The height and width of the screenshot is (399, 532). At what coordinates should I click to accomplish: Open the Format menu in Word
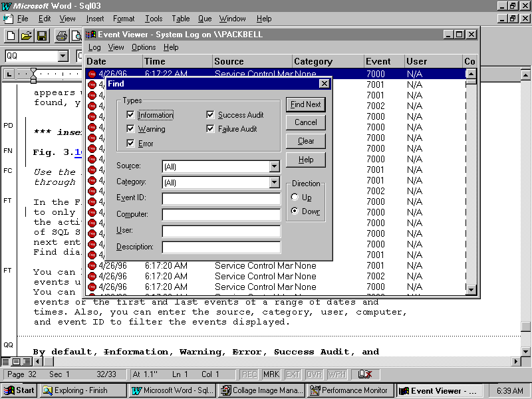coord(124,19)
